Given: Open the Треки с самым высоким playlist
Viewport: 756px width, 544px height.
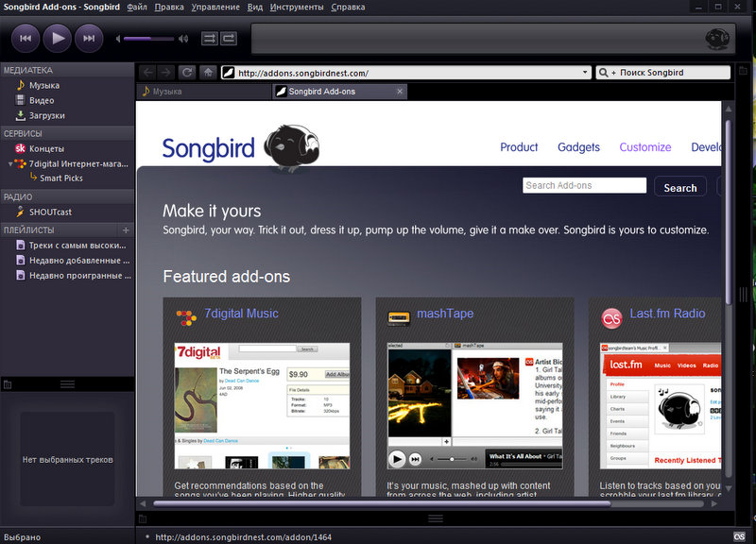Looking at the screenshot, I should [77, 246].
